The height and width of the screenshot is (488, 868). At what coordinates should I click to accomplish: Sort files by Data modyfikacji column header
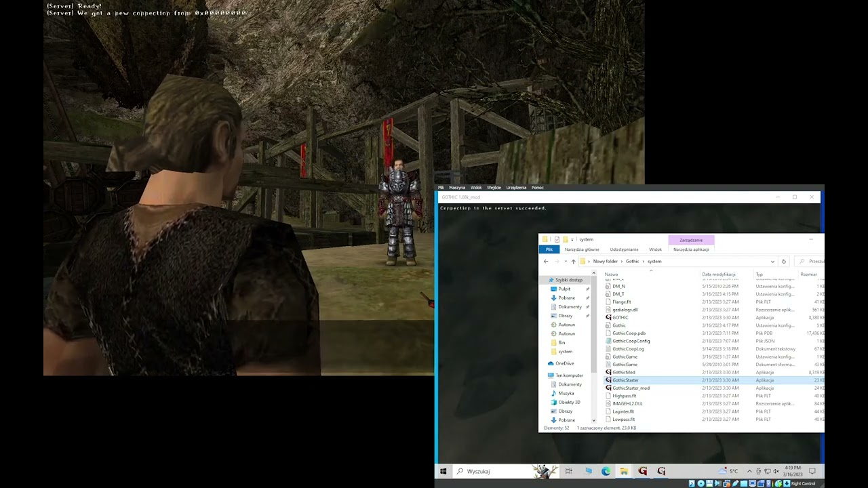point(719,274)
